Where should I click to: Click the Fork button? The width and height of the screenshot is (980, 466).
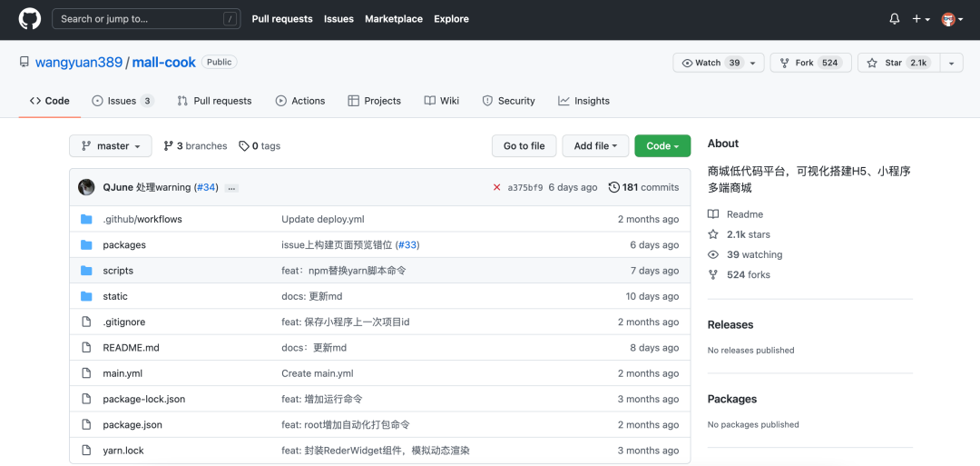point(810,64)
